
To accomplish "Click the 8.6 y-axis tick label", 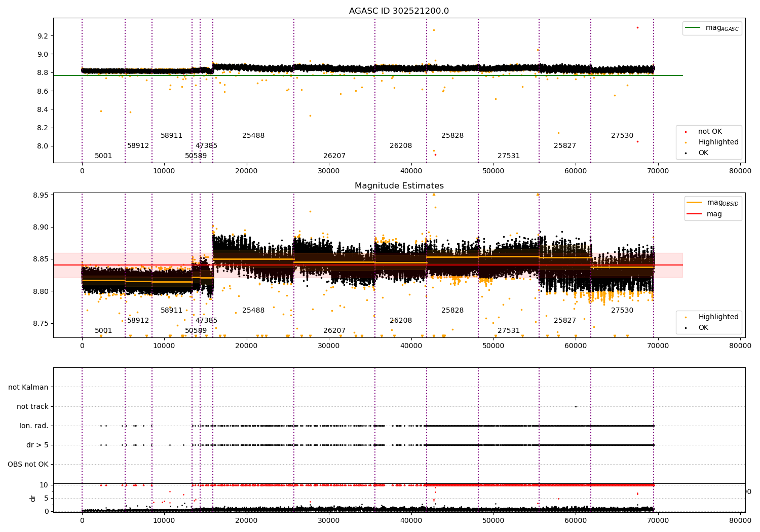I will (43, 91).
